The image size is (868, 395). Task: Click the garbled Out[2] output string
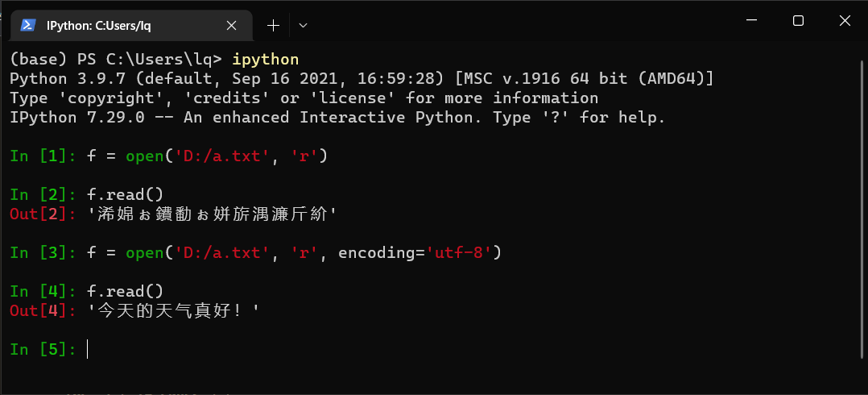pos(213,215)
